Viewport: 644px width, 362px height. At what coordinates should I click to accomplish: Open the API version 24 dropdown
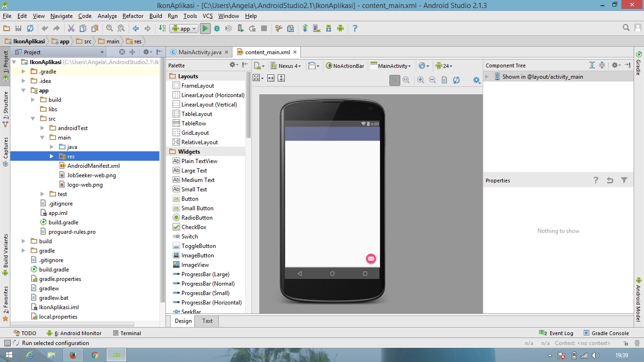(x=444, y=66)
